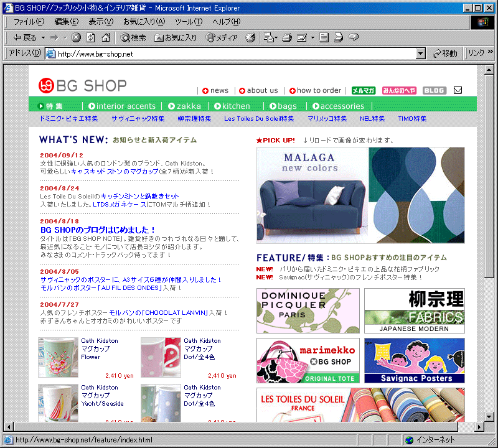
Task: Open the Savignac Posters banner
Action: (415, 360)
